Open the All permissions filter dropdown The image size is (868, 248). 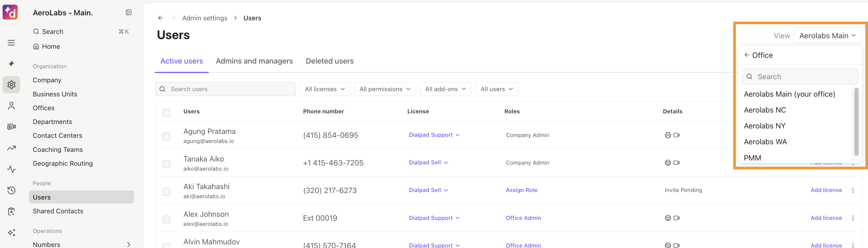385,89
